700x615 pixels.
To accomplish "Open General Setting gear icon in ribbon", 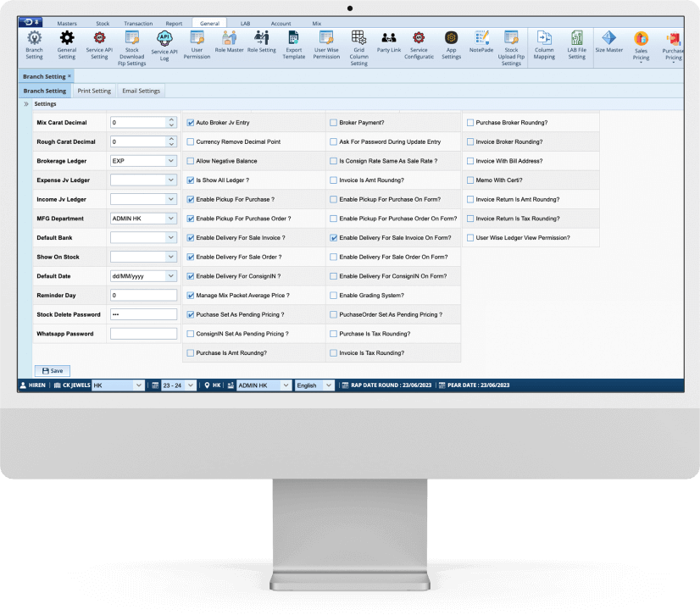I will (x=67, y=39).
